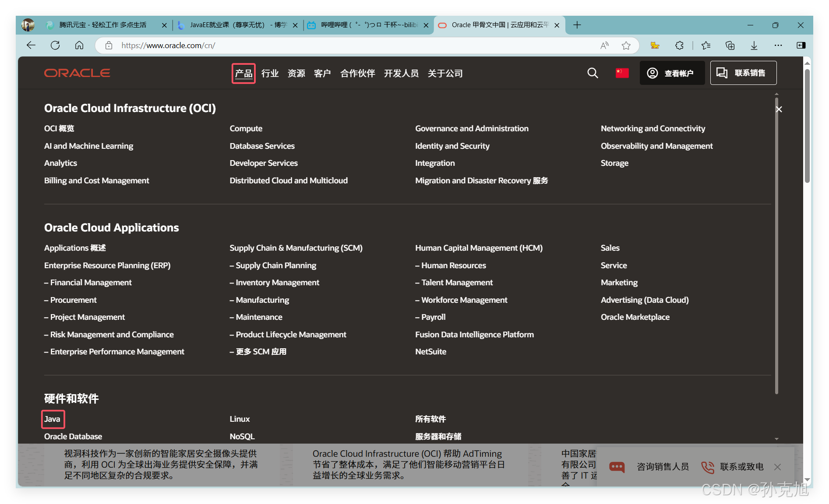Screen dimensions: 829x504
Task: Open the 产品 menu
Action: [243, 73]
